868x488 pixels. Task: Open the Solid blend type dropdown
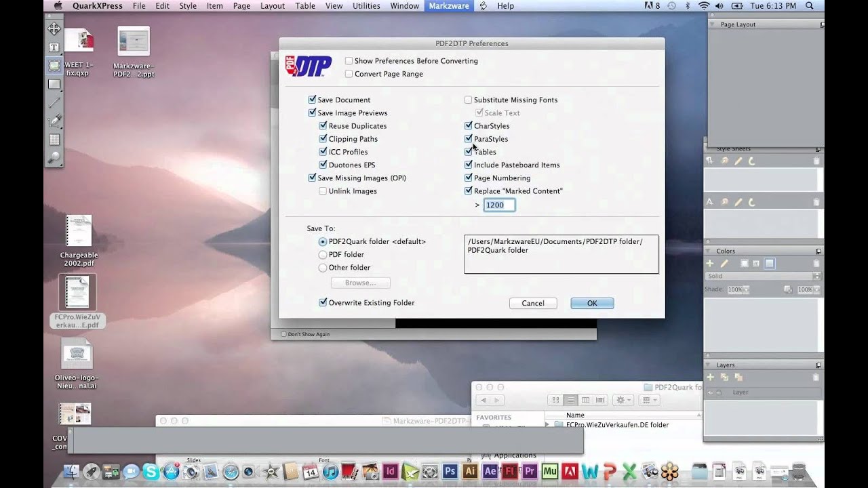[x=763, y=276]
